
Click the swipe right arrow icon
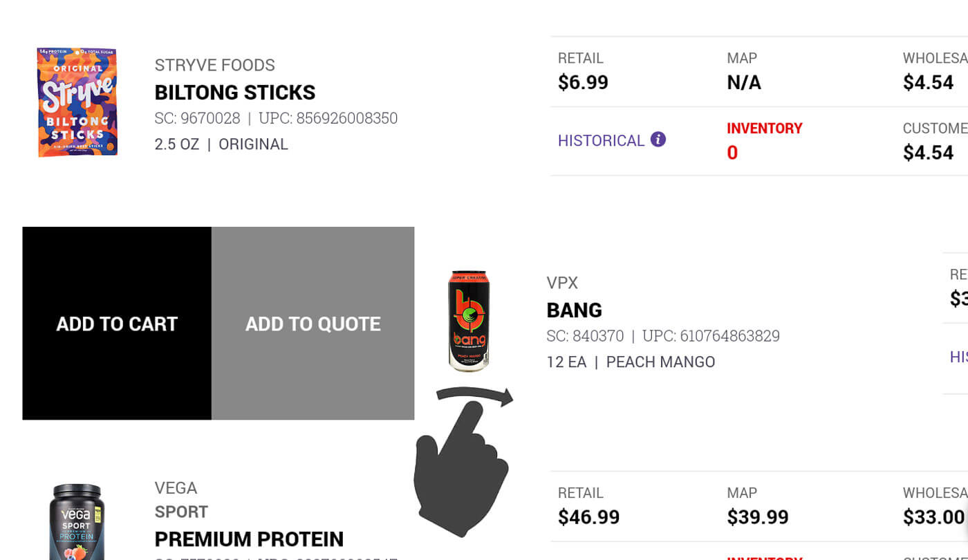click(x=474, y=397)
